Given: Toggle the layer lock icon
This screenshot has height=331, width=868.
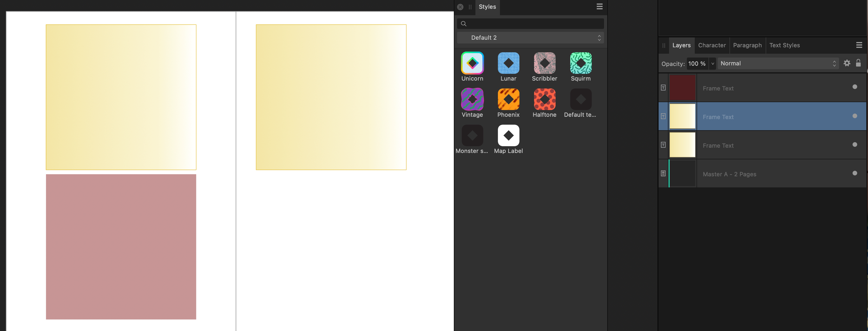Looking at the screenshot, I should [x=858, y=63].
